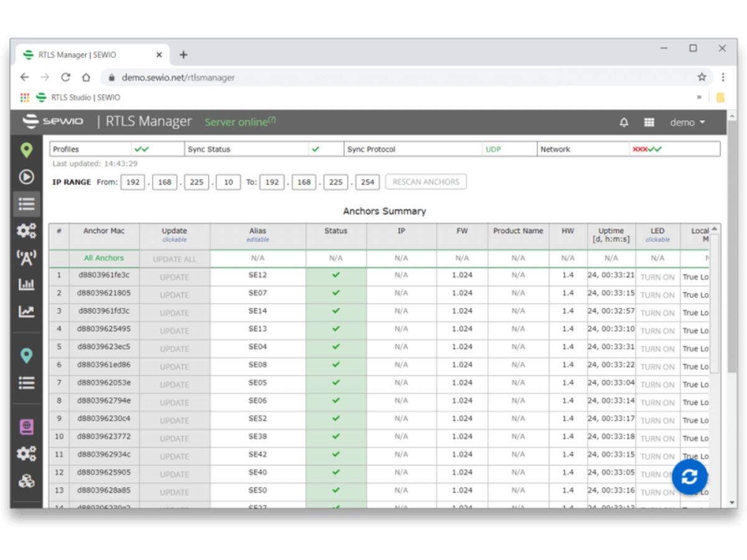Turn on LED for anchor SE04
This screenshot has width=747, height=560.
(x=657, y=349)
